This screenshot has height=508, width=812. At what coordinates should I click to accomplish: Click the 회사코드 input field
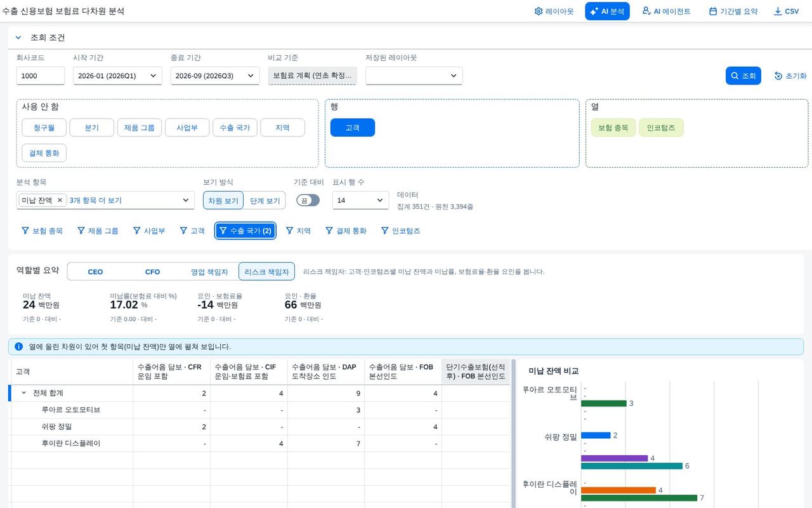click(41, 76)
